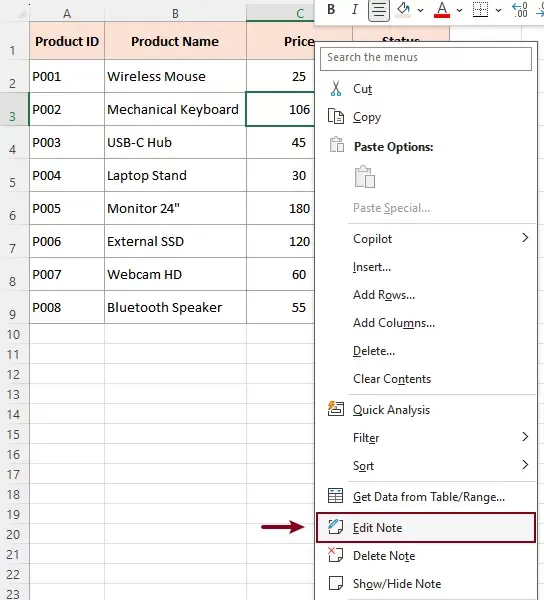
Task: Open the borders dropdown arrow
Action: (x=498, y=10)
